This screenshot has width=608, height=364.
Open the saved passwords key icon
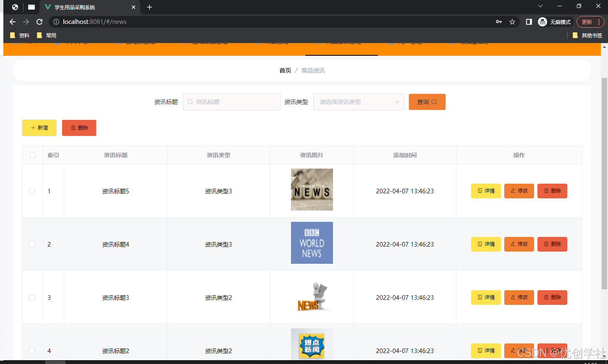pos(499,22)
